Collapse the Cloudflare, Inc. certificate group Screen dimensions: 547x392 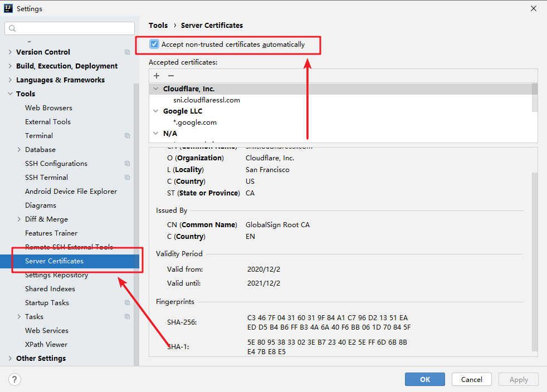click(x=156, y=89)
